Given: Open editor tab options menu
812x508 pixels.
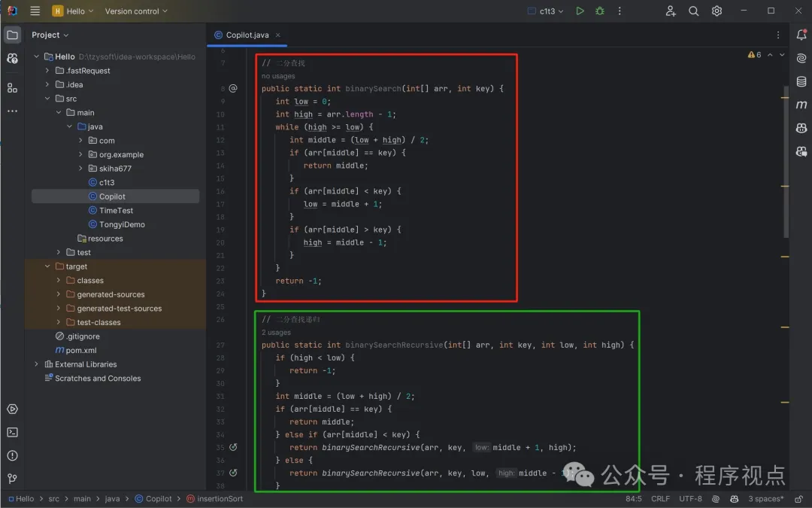Looking at the screenshot, I should pos(778,35).
